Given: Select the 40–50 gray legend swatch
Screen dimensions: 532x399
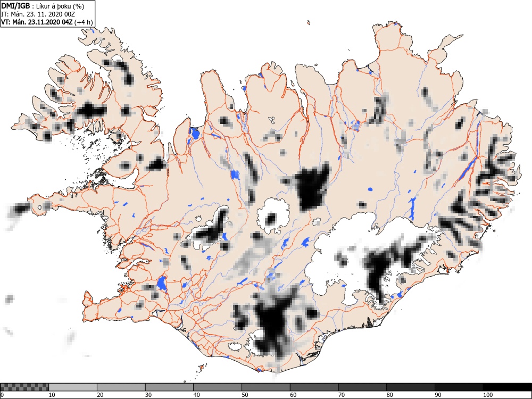Looking at the screenshot, I should pyautogui.click(x=218, y=387).
